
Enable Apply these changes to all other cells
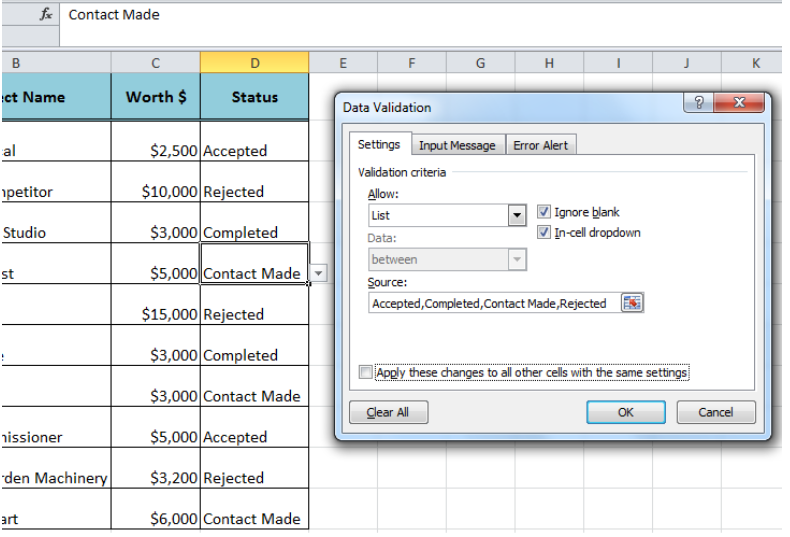tap(366, 372)
